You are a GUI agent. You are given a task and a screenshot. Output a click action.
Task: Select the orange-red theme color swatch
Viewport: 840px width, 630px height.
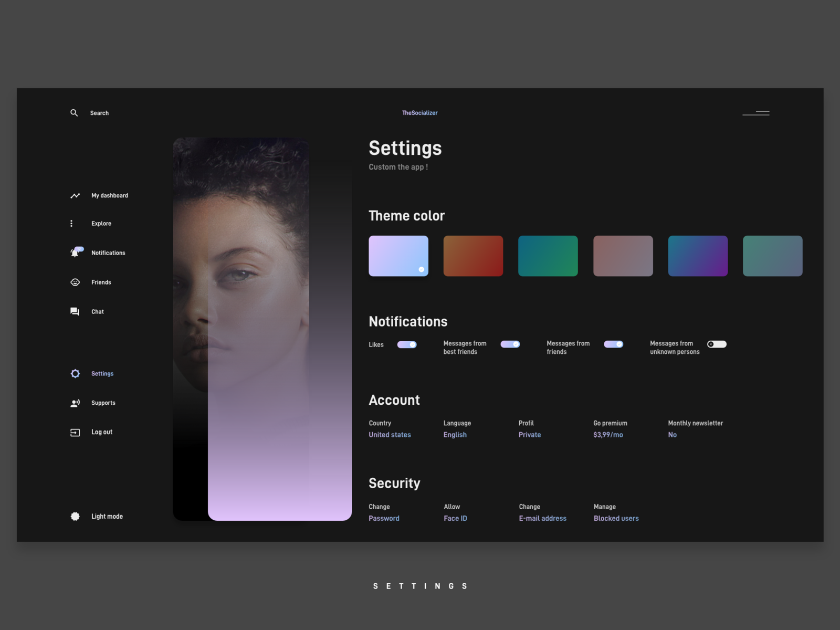point(473,256)
